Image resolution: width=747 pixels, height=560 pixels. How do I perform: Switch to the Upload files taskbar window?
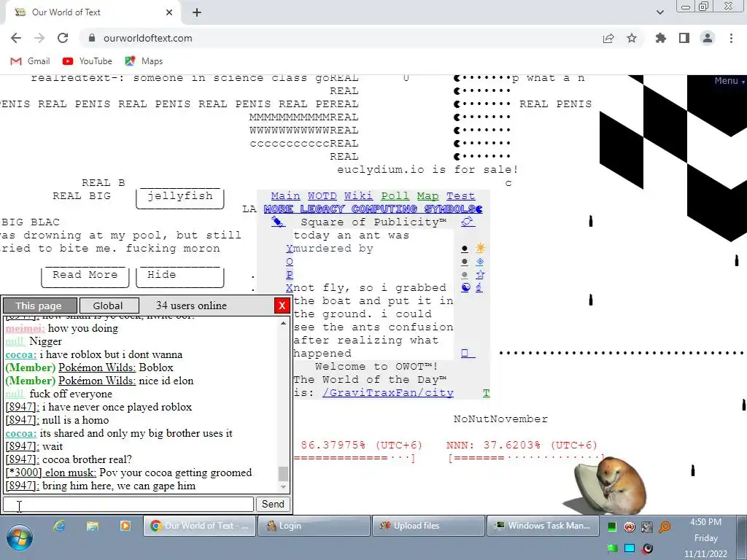pyautogui.click(x=427, y=526)
